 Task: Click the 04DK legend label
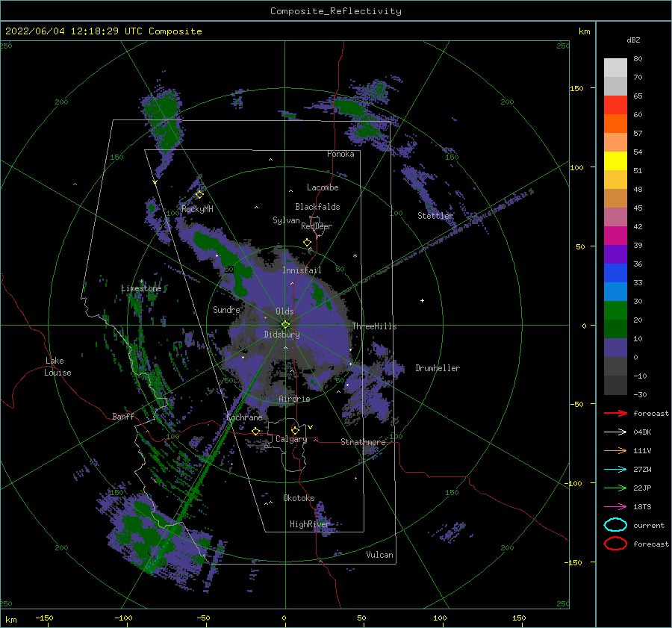pyautogui.click(x=642, y=432)
